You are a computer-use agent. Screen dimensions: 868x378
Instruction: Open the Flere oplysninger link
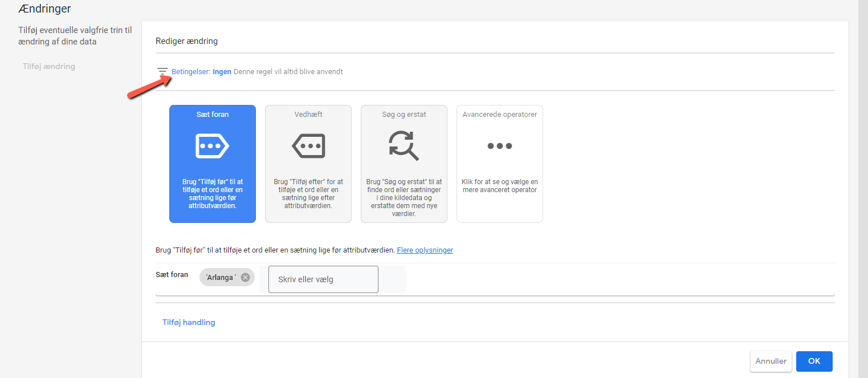tap(425, 250)
